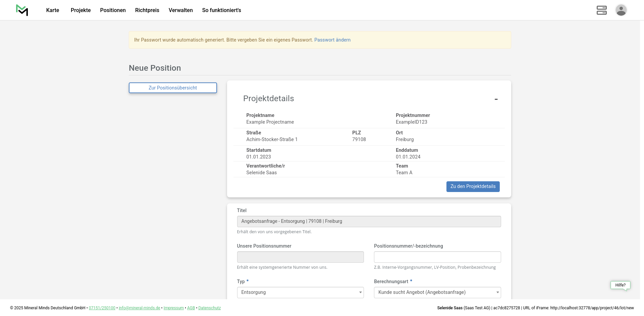Expand the Typ dropdown

[300, 293]
